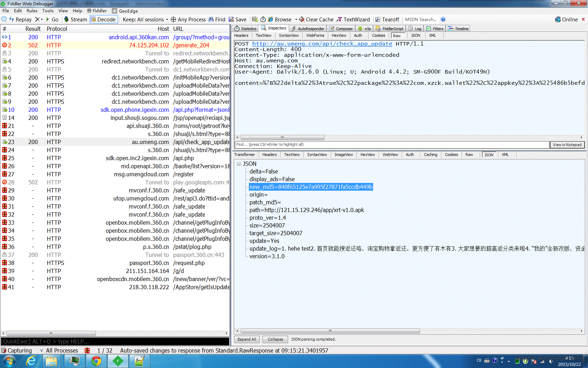
Task: Click Tearoff
Action: click(387, 19)
